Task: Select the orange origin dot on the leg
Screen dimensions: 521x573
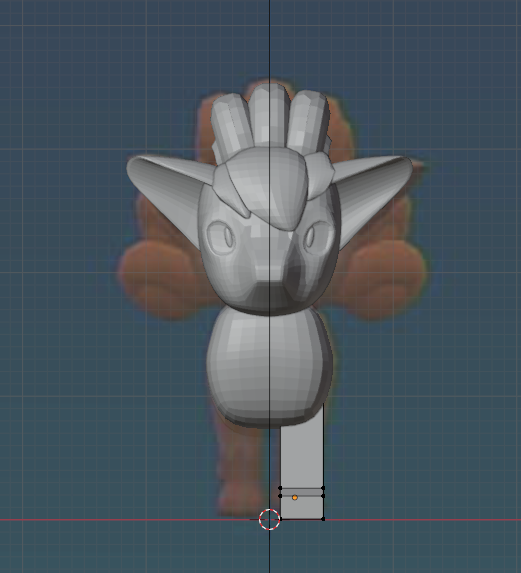Action: click(295, 497)
